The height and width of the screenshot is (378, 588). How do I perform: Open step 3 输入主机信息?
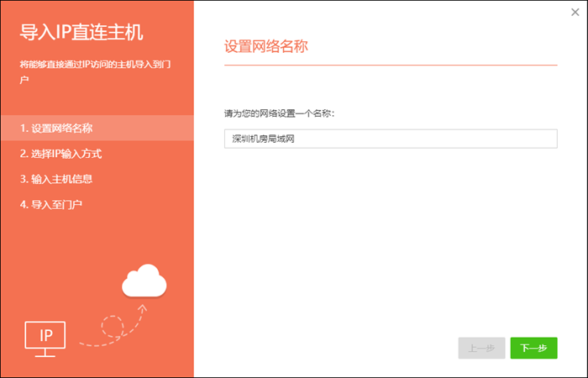coord(56,179)
